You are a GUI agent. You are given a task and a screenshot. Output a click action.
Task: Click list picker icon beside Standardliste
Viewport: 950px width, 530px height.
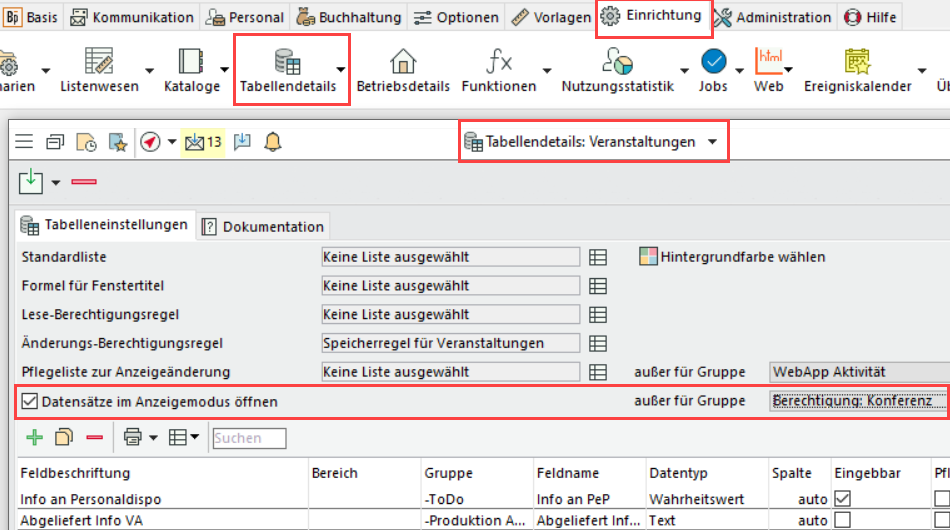click(598, 257)
